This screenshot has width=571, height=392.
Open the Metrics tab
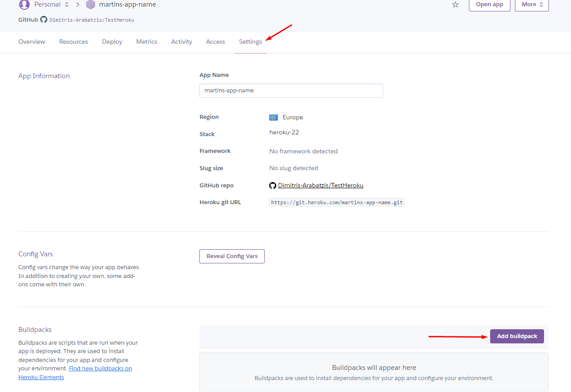coord(147,42)
